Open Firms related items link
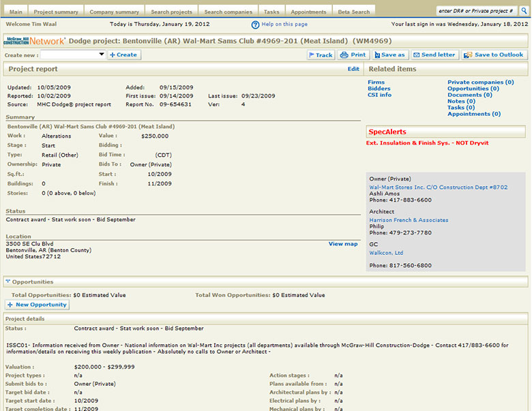Viewport: 532px width, 411px height. click(376, 82)
